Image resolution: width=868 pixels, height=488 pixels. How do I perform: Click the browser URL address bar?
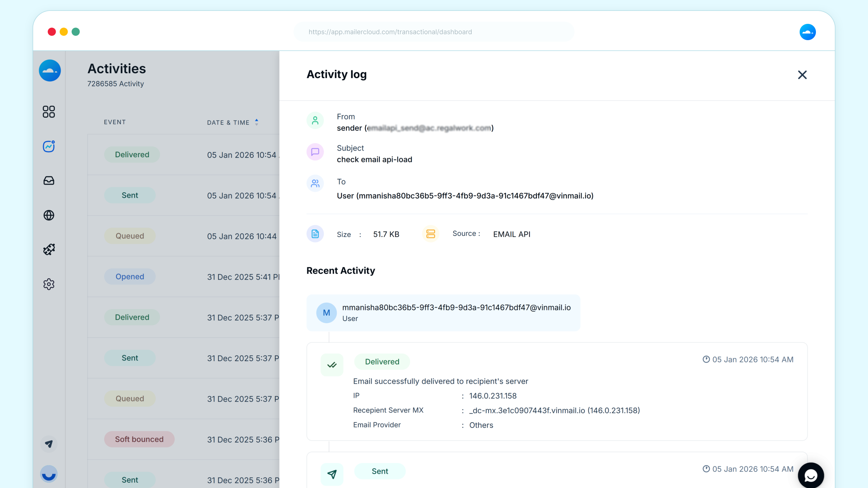point(433,32)
